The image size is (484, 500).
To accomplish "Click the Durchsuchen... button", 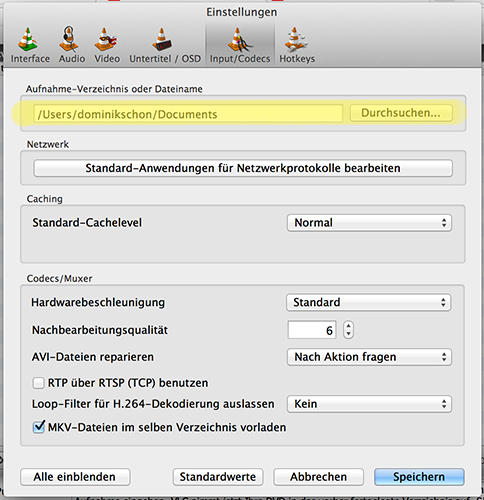I will tap(401, 113).
